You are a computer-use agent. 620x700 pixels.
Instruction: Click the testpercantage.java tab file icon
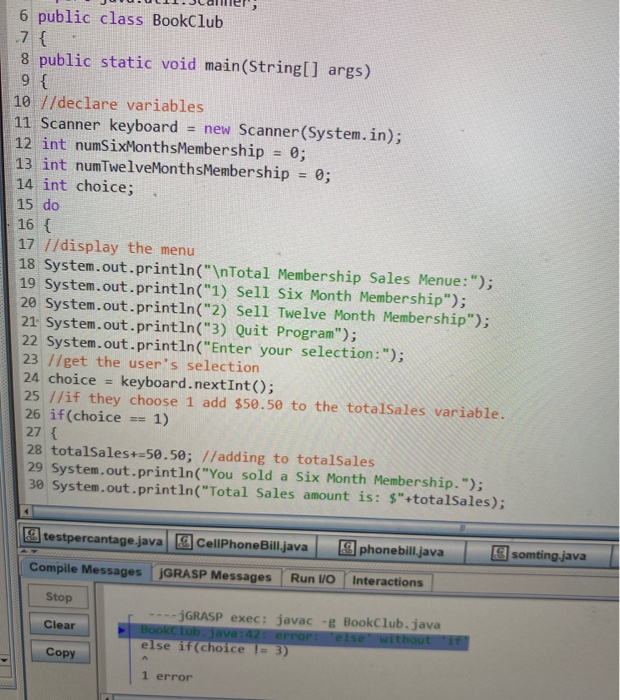coord(31,534)
